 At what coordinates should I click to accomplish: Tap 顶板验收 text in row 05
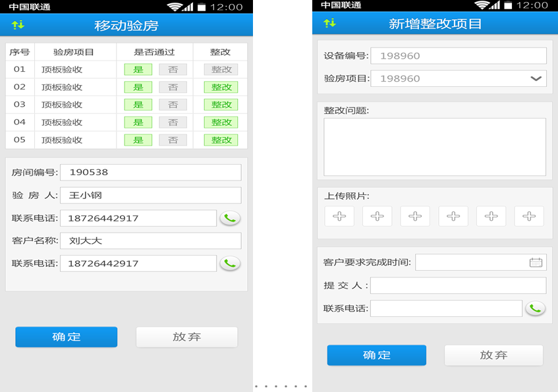pos(62,140)
